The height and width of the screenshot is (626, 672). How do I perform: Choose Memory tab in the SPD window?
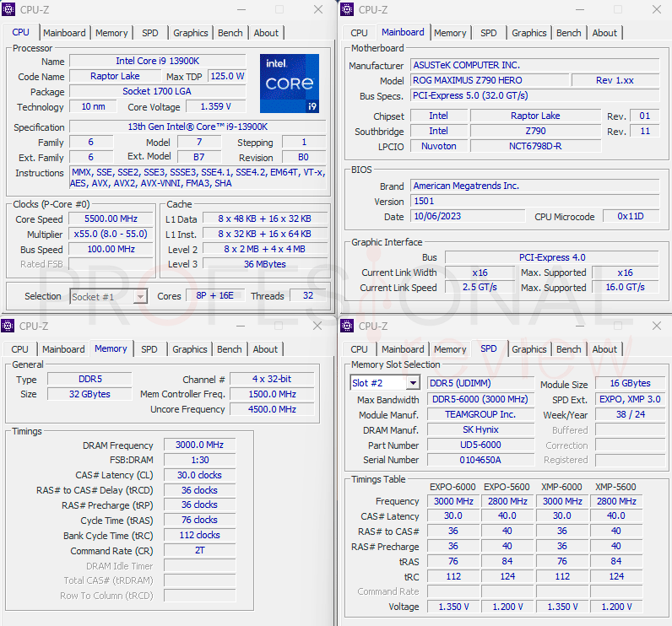(450, 349)
